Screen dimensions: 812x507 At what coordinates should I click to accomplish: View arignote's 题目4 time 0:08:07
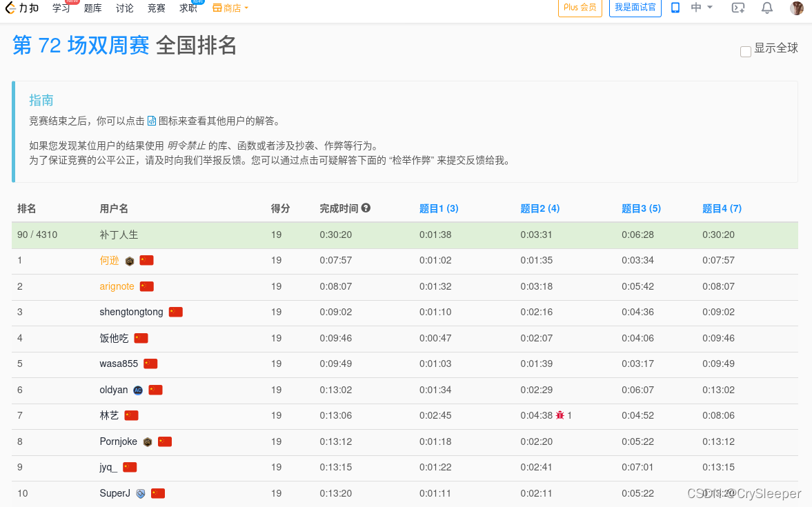(x=718, y=286)
